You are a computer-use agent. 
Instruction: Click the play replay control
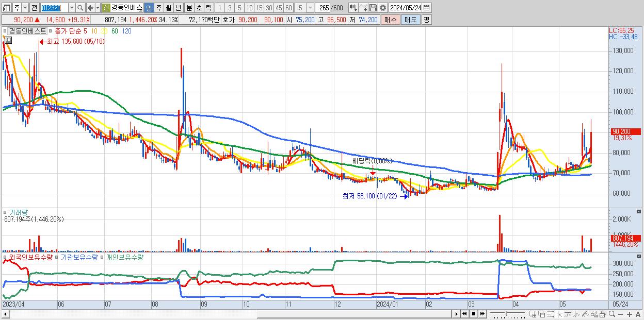[x=457, y=314]
